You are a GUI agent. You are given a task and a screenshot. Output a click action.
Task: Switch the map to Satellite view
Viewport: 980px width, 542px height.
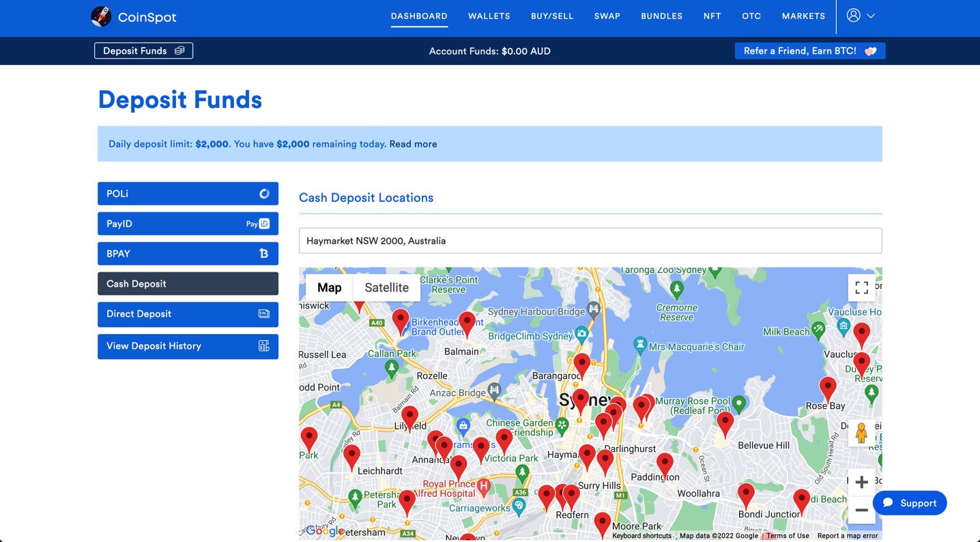point(386,287)
